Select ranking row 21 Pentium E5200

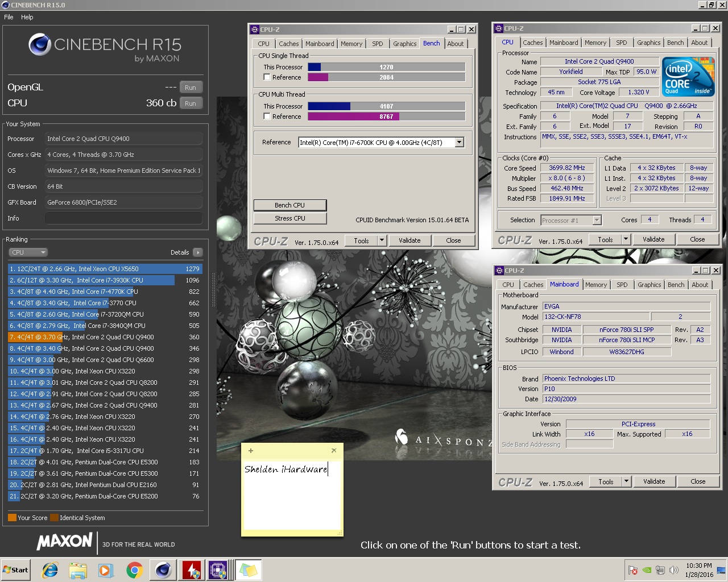tap(105, 496)
